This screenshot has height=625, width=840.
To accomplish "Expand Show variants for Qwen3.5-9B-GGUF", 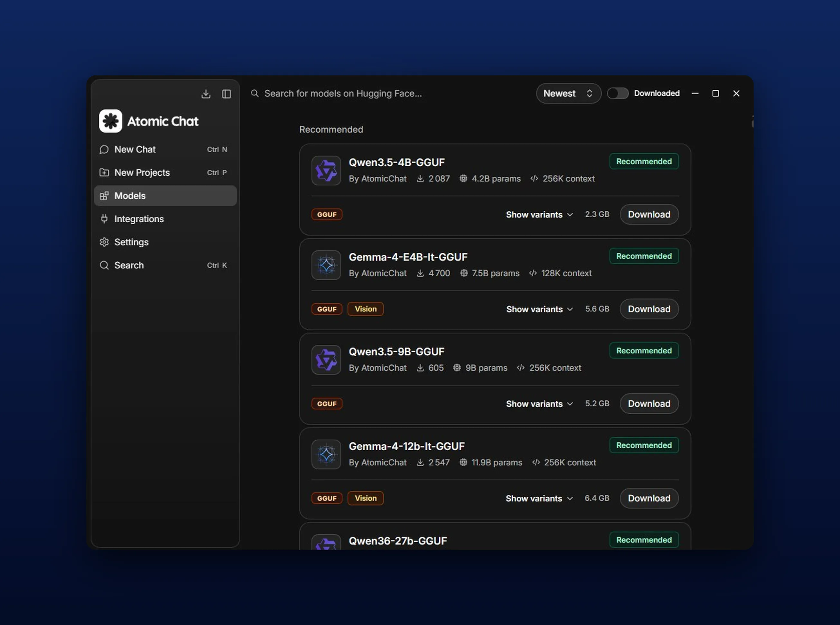I will pyautogui.click(x=539, y=404).
